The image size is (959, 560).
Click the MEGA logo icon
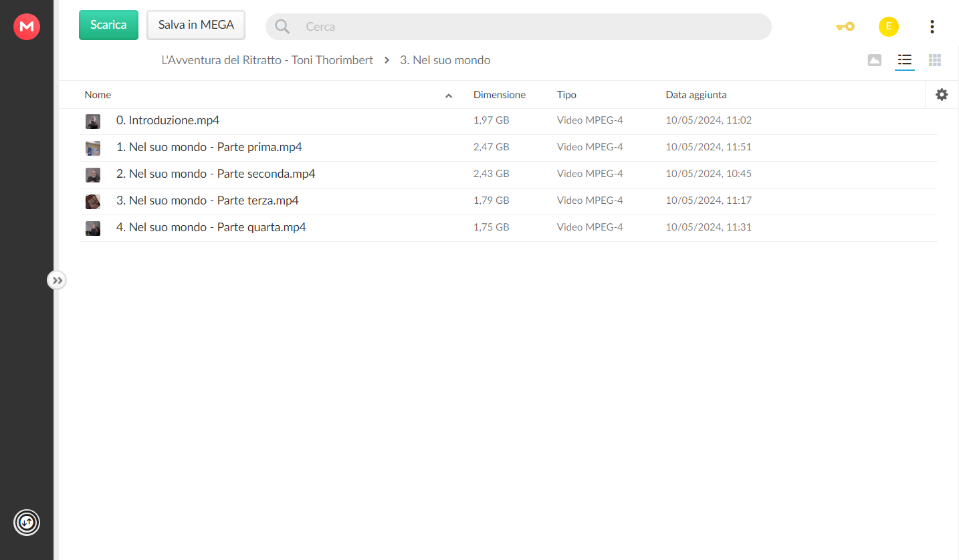click(27, 27)
